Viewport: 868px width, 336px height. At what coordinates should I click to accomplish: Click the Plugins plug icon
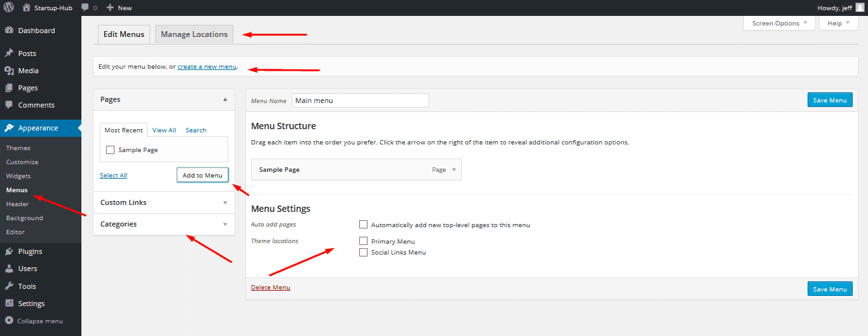(9, 251)
